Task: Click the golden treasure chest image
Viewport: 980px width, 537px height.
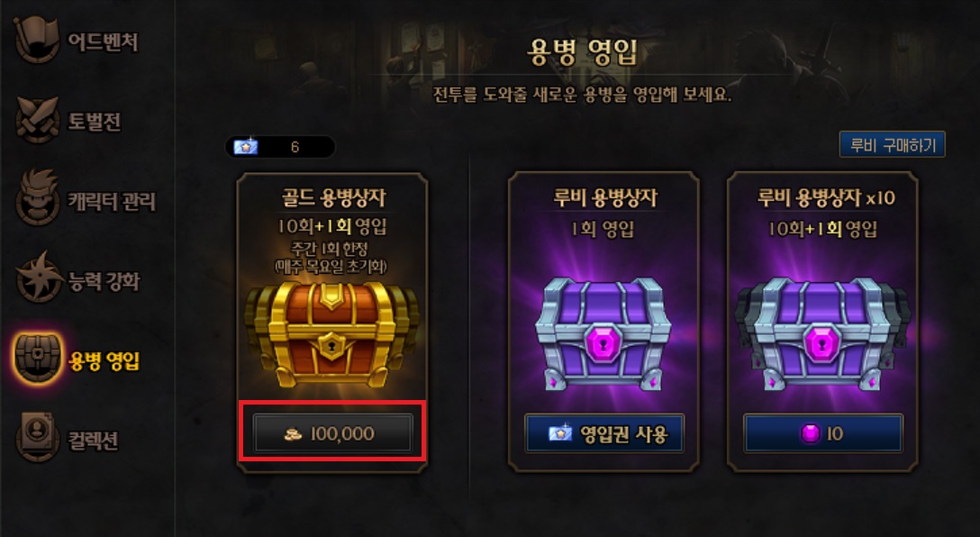Action: pyautogui.click(x=331, y=334)
